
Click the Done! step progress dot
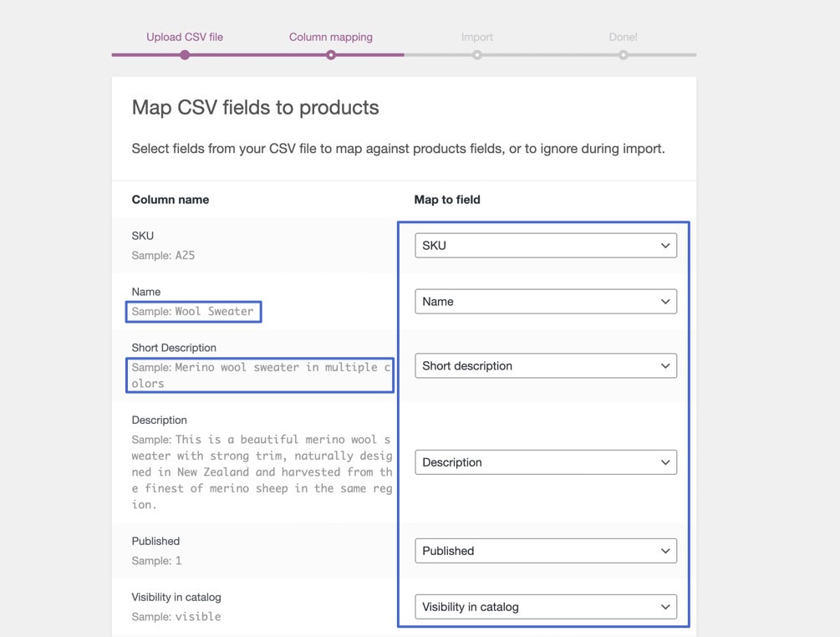coord(623,54)
